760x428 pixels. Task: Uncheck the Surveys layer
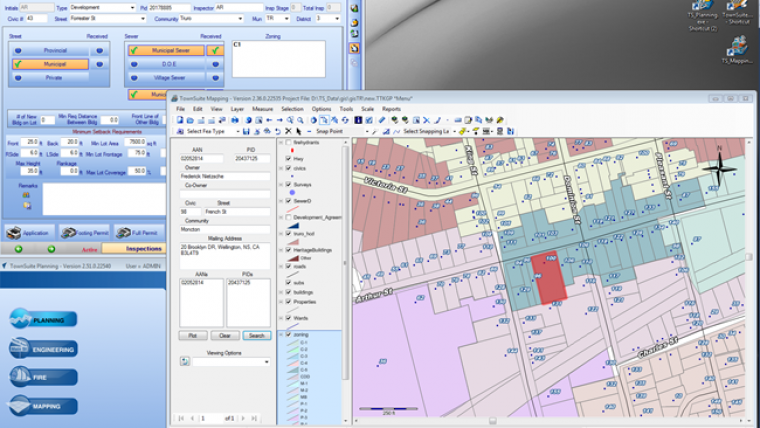288,185
